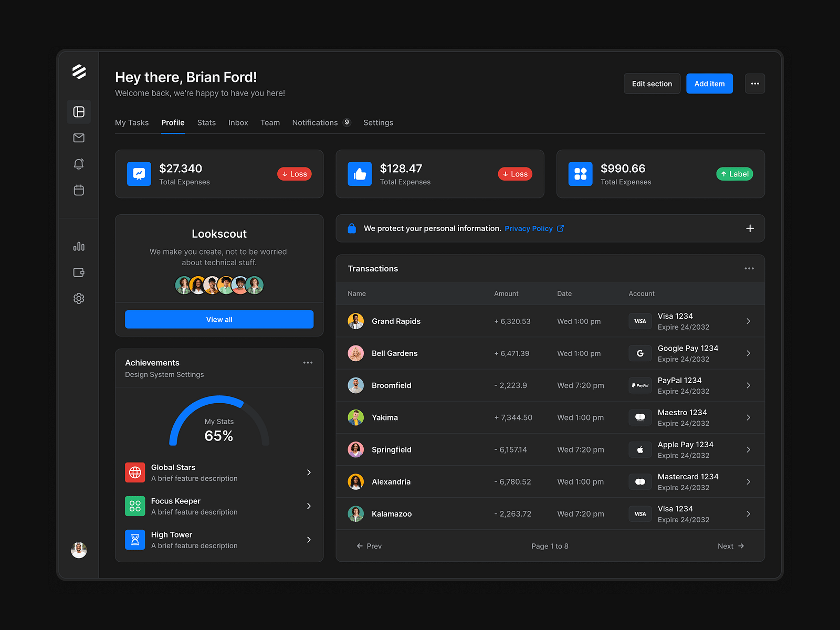The height and width of the screenshot is (630, 840).
Task: Click the red globe Global Stars icon
Action: click(x=135, y=472)
